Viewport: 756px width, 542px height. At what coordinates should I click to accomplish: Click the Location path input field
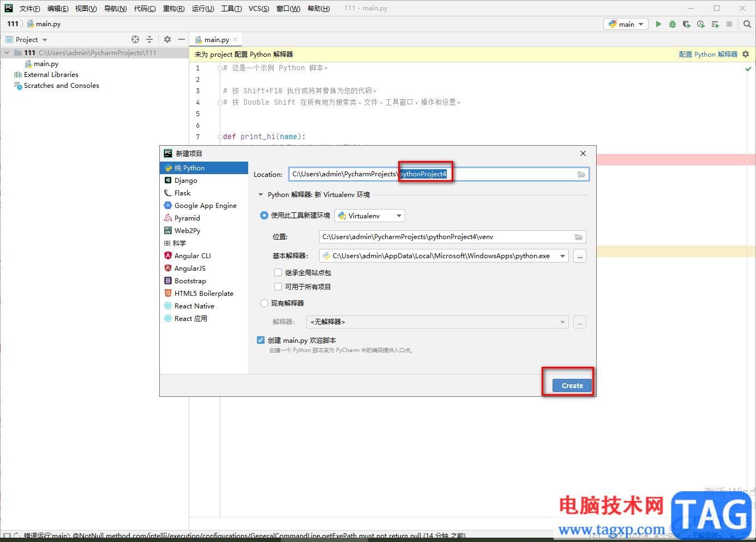tap(439, 174)
